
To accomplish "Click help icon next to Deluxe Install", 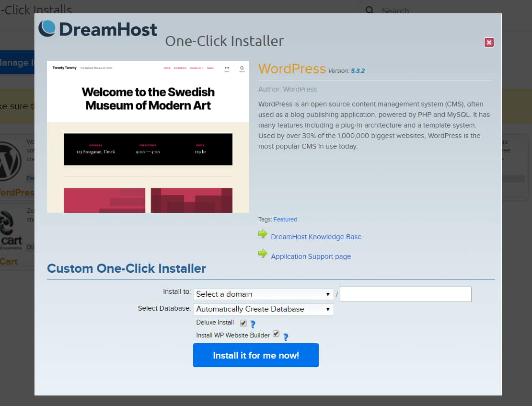I will pyautogui.click(x=253, y=324).
